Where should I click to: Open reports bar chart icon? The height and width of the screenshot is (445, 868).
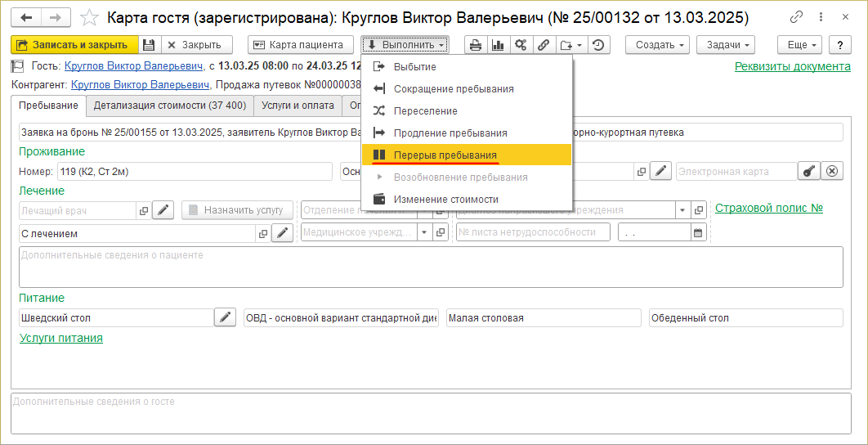[498, 45]
